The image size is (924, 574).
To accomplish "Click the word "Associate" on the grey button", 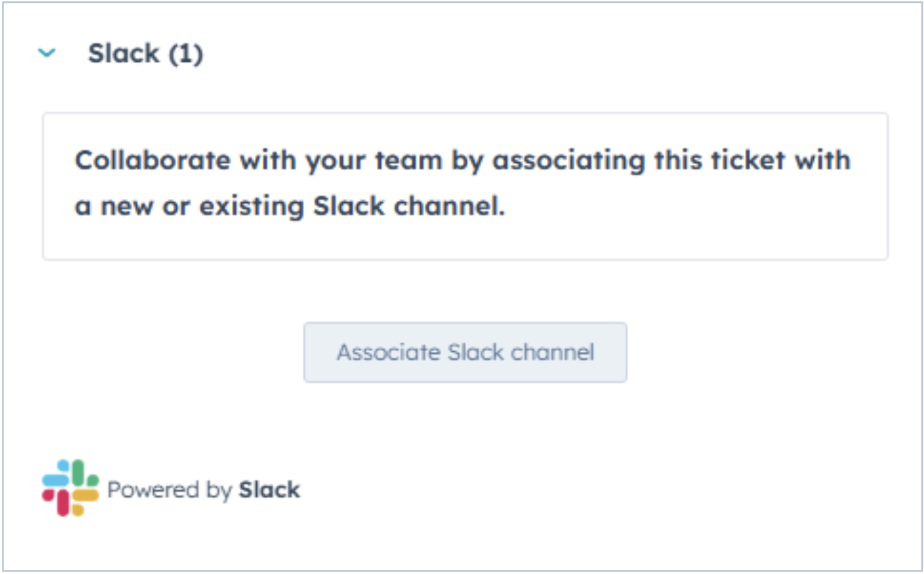I will click(x=389, y=352).
